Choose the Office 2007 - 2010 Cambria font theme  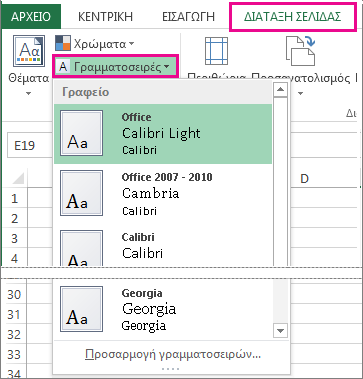pyautogui.click(x=163, y=194)
